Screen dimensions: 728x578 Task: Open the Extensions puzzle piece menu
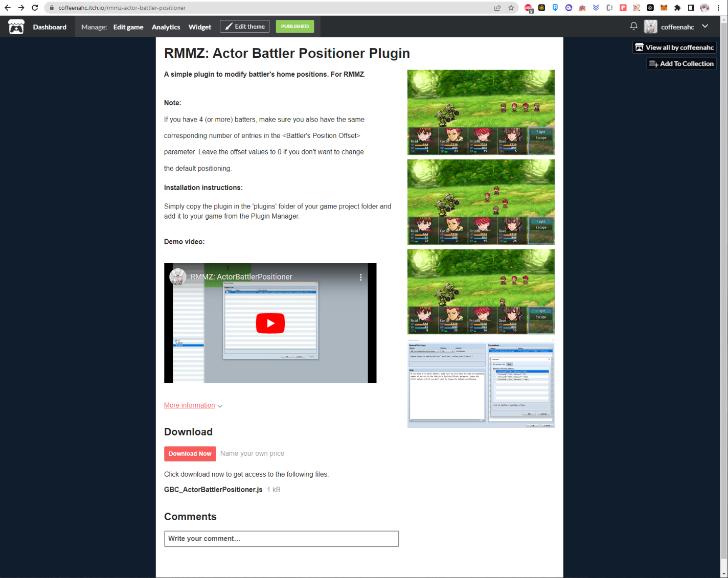point(677,8)
